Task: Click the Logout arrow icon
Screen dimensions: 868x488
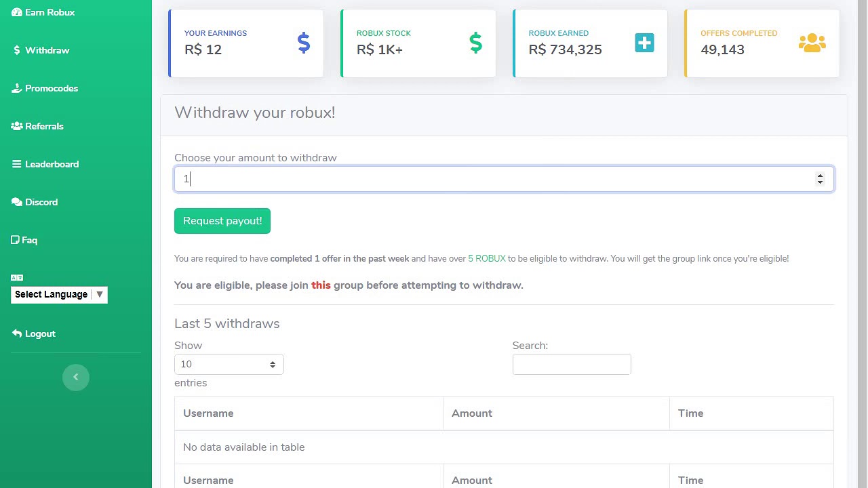Action: (17, 333)
